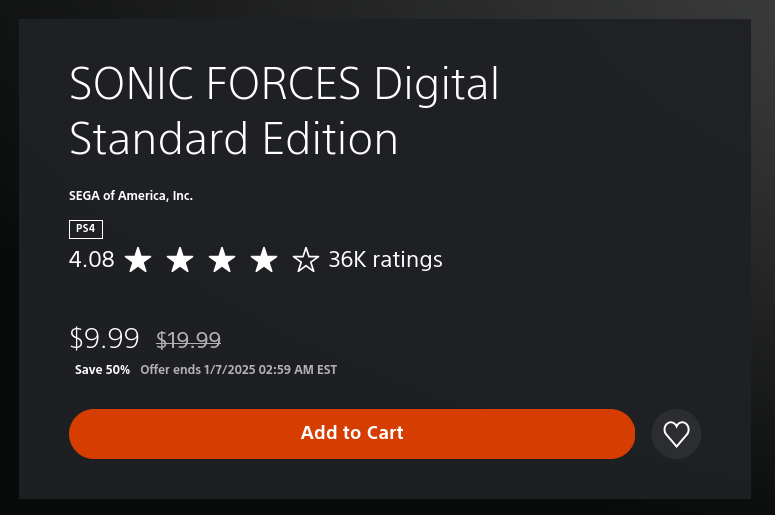Click the Save 50% discount label
The height and width of the screenshot is (515, 775).
pyautogui.click(x=102, y=370)
